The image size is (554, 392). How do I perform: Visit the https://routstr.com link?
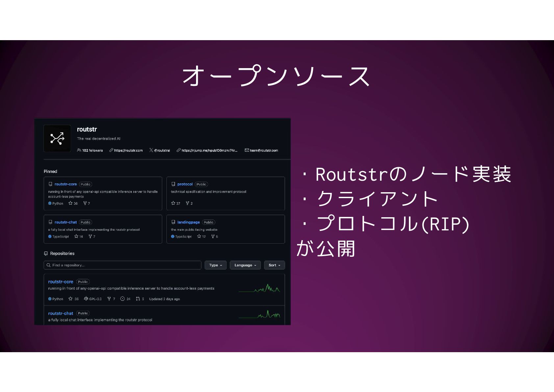tap(128, 150)
